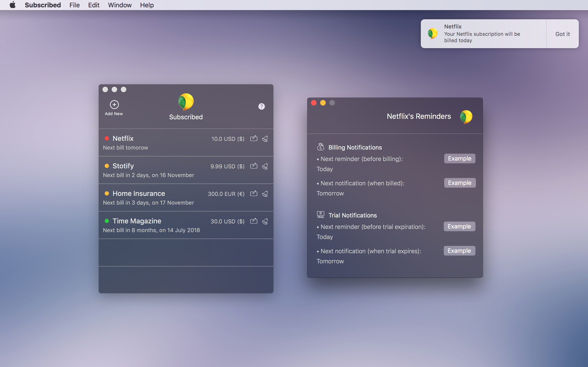Image resolution: width=588 pixels, height=367 pixels.
Task: Edit the Time Magazine subscription
Action: [254, 221]
